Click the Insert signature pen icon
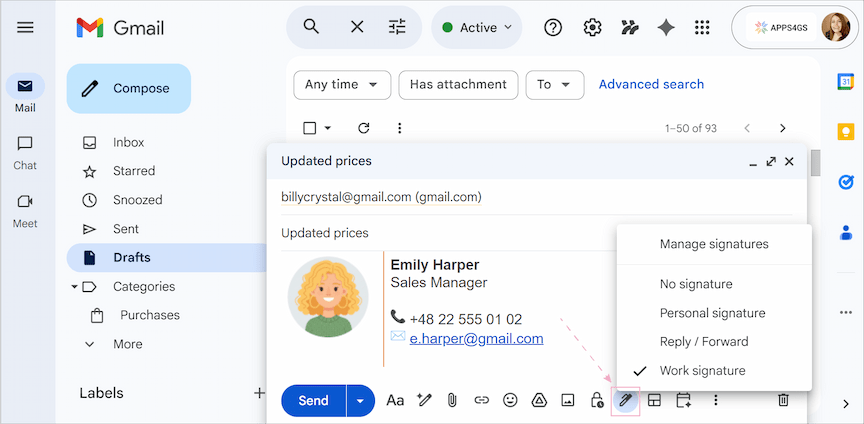 click(625, 401)
